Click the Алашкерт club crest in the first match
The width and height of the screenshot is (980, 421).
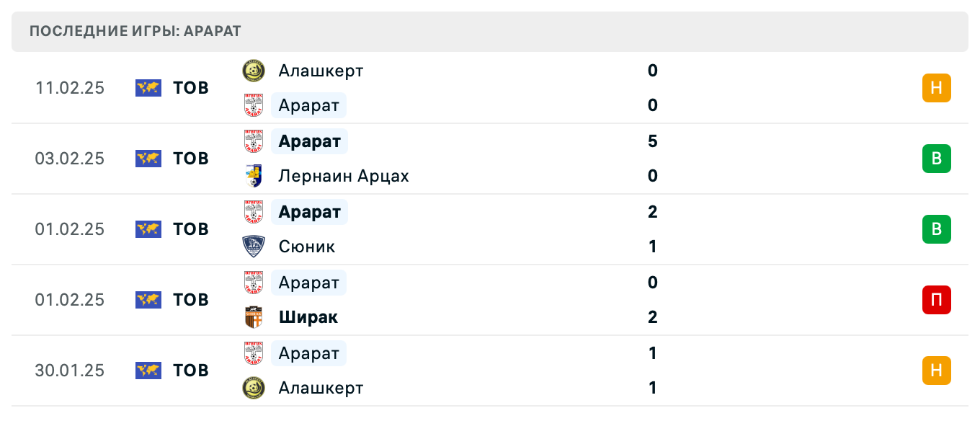252,71
